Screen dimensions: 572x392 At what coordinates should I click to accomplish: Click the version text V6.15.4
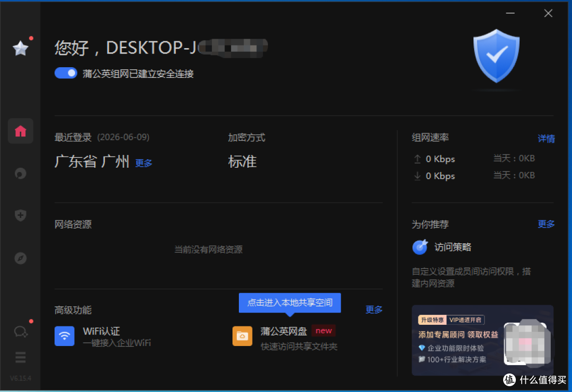pyautogui.click(x=21, y=378)
